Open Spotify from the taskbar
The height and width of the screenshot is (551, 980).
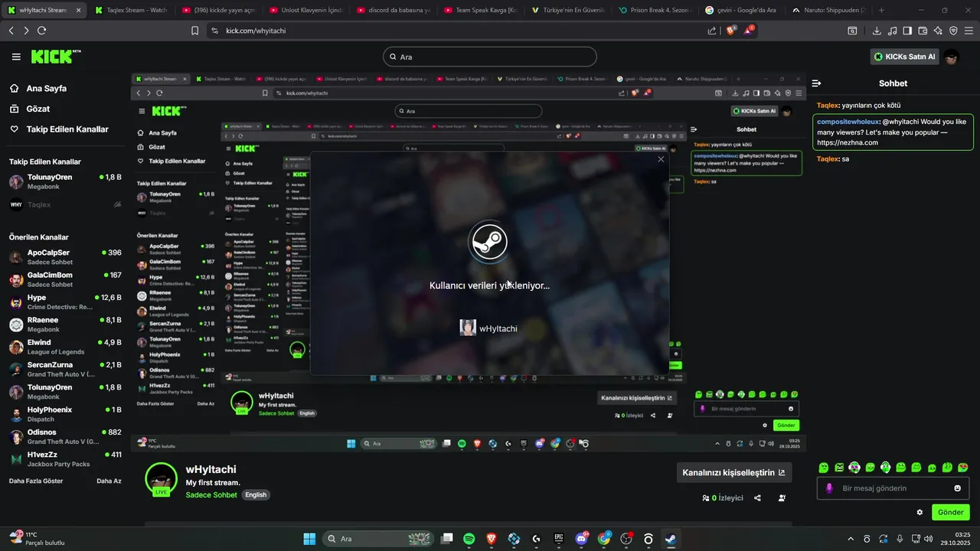(469, 539)
